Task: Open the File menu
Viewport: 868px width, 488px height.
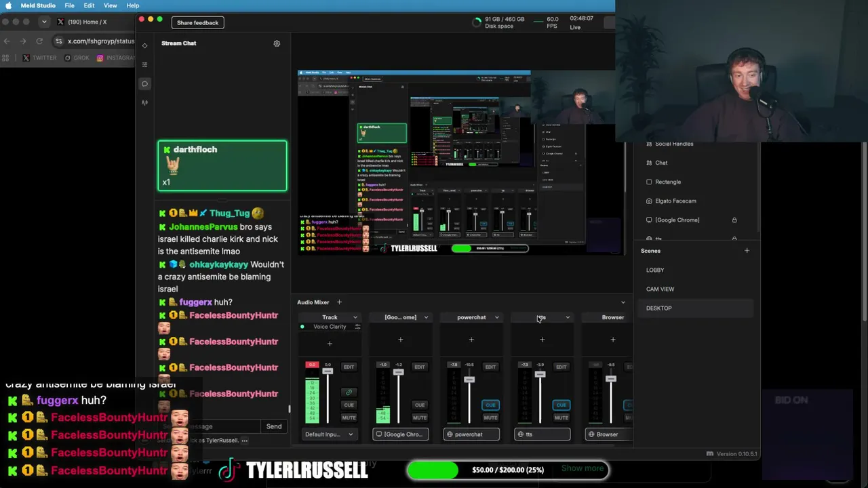Action: click(x=70, y=5)
